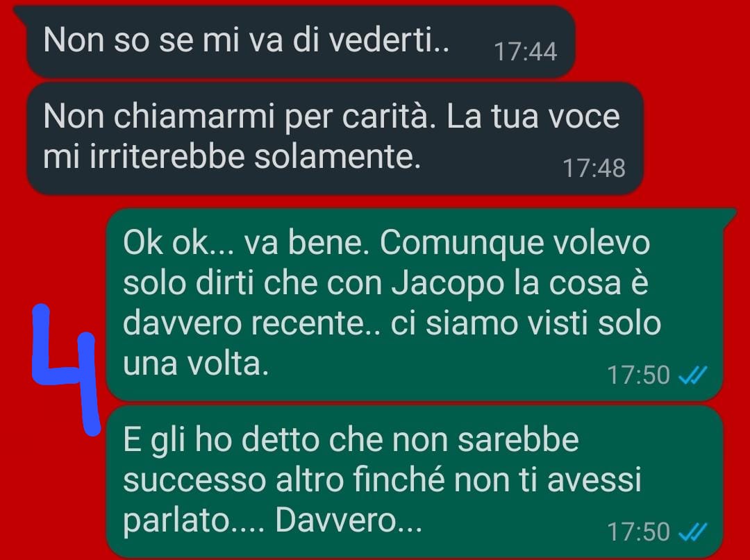Screen dimensions: 750x560
Task: Click the blue read-receipt checkmarks after 'una volta.'
Action: 692,375
